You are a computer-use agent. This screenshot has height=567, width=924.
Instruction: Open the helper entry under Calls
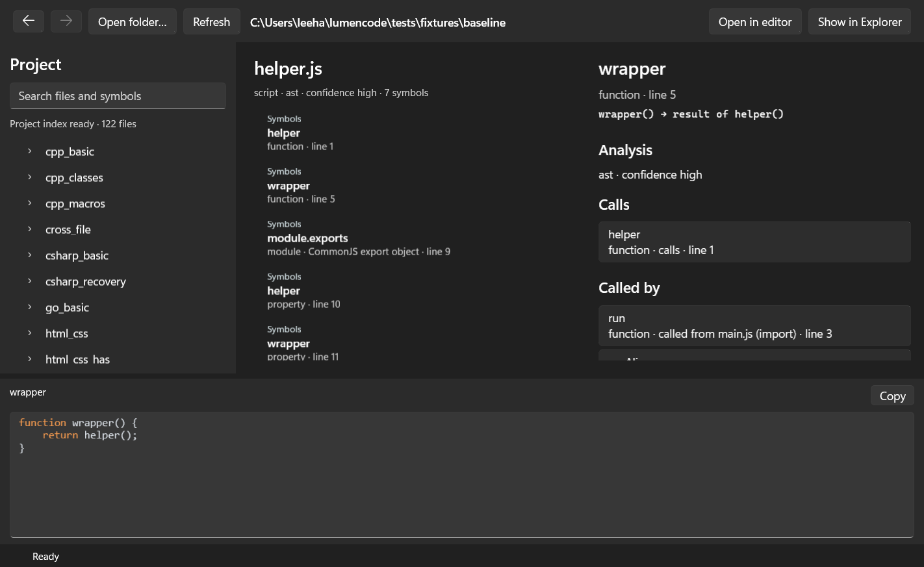[x=754, y=242]
